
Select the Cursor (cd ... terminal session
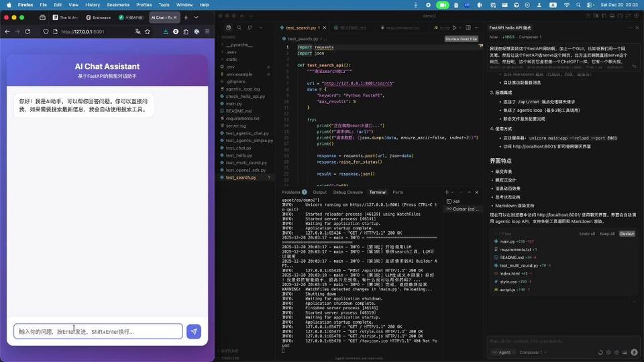tap(462, 209)
